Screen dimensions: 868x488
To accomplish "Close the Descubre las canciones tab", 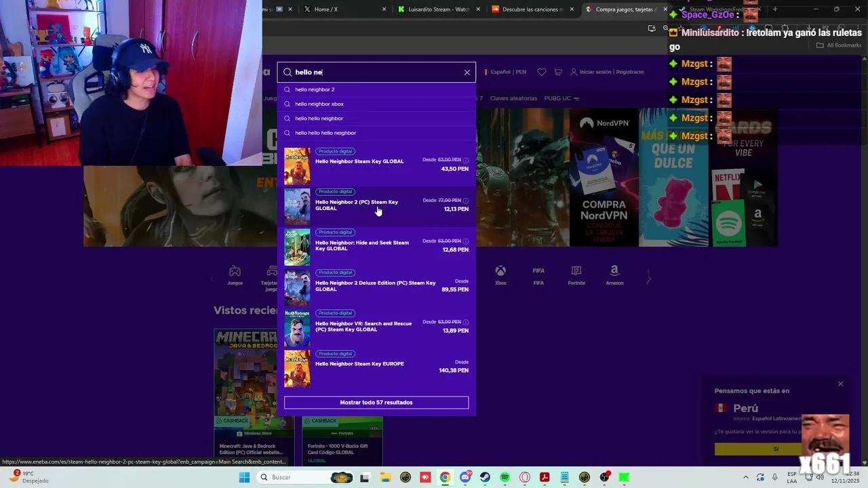I will pyautogui.click(x=572, y=9).
